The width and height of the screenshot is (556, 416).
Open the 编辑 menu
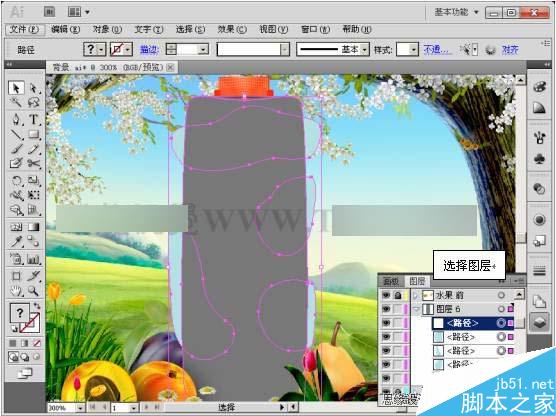[66, 29]
